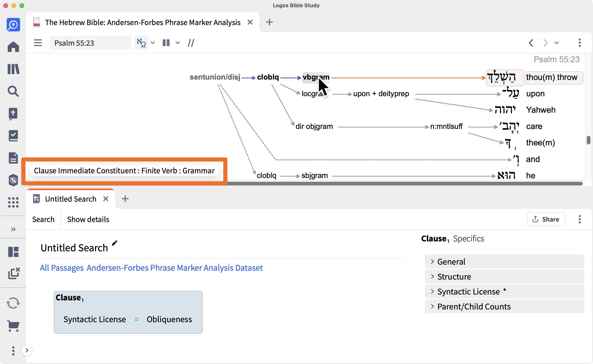Click the All Passages link

pos(62,268)
